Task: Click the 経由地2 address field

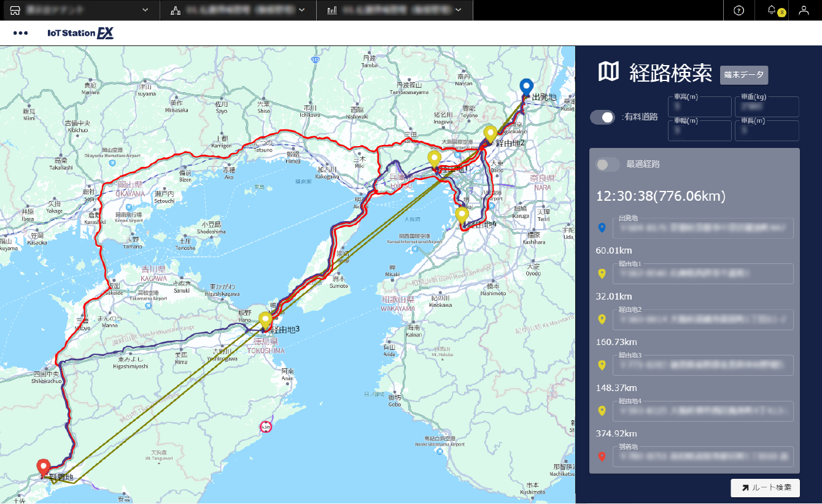Action: (702, 319)
